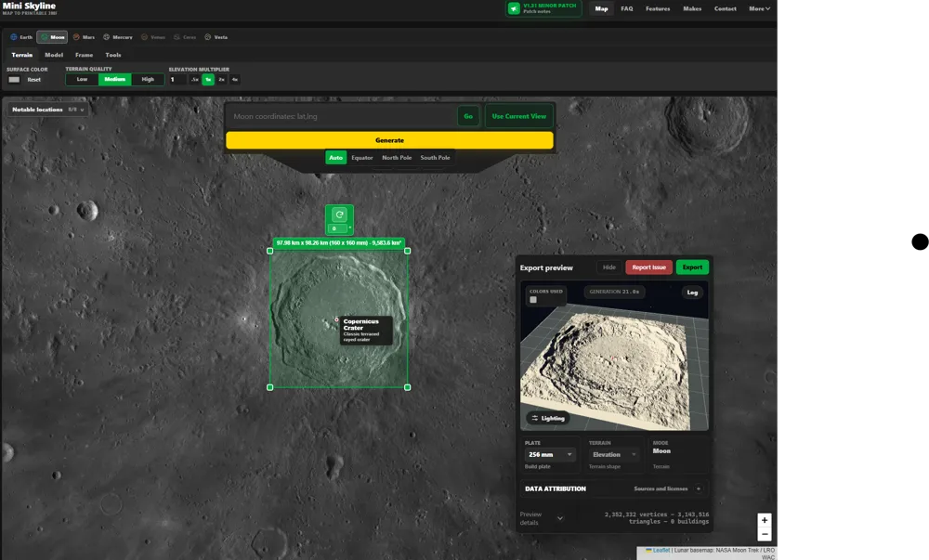Click the Earth globe icon
The height and width of the screenshot is (560, 929).
point(14,37)
